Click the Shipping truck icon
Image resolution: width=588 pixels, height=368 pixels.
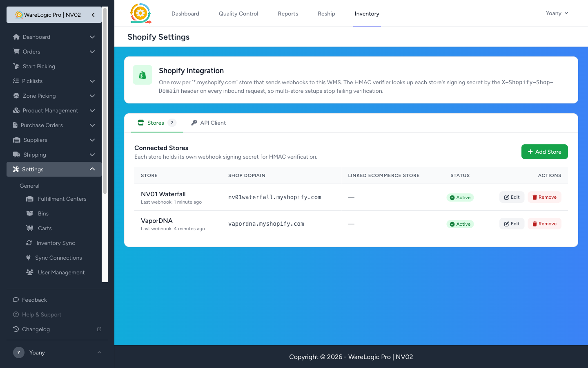point(17,155)
